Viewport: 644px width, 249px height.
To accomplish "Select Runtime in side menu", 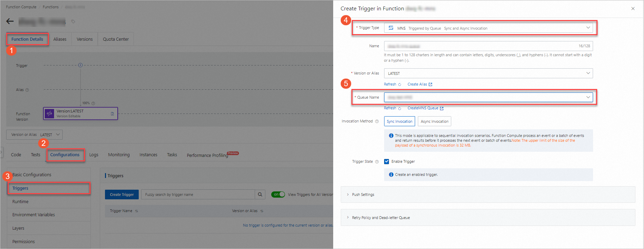I will point(49,202).
